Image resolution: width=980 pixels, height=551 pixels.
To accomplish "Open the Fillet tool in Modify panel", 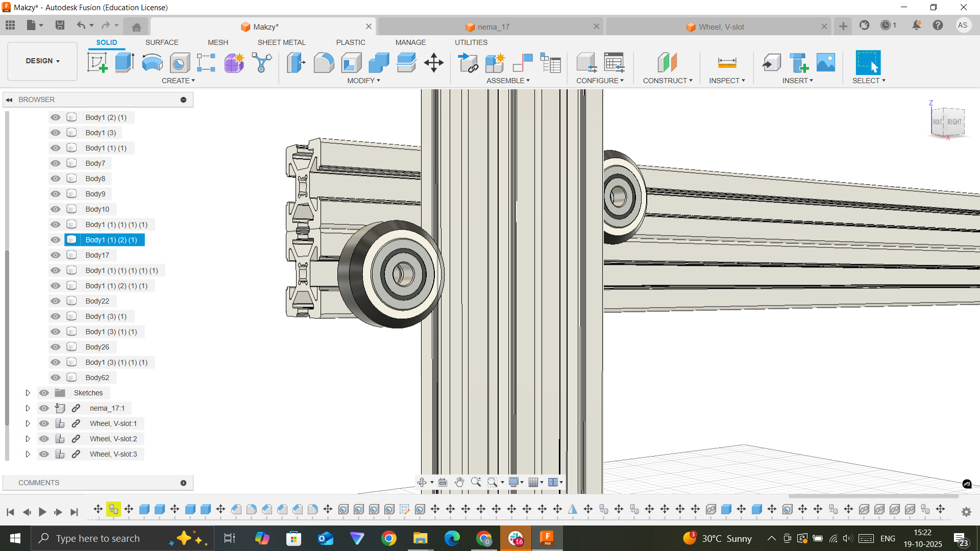I will [324, 62].
